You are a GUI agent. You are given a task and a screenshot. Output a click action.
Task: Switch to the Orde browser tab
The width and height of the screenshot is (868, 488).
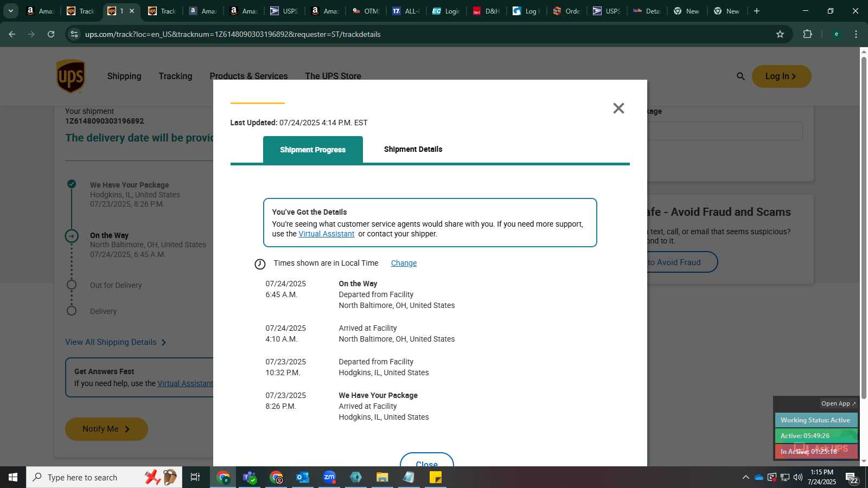coord(567,11)
